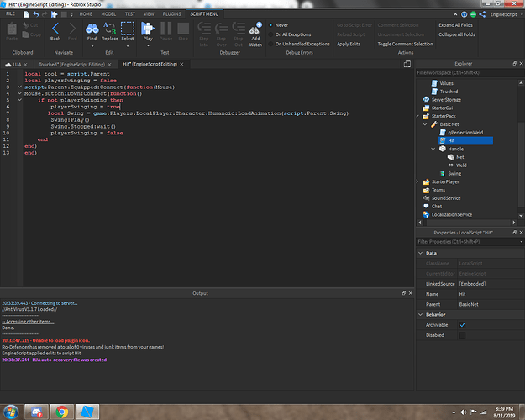525x420 pixels.
Task: Open Discord from the taskbar
Action: click(x=36, y=412)
